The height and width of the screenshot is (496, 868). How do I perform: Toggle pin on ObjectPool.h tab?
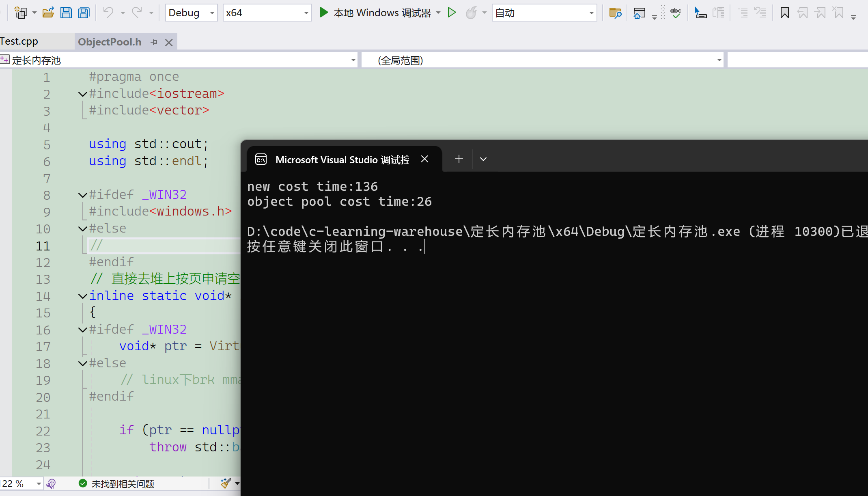[154, 42]
